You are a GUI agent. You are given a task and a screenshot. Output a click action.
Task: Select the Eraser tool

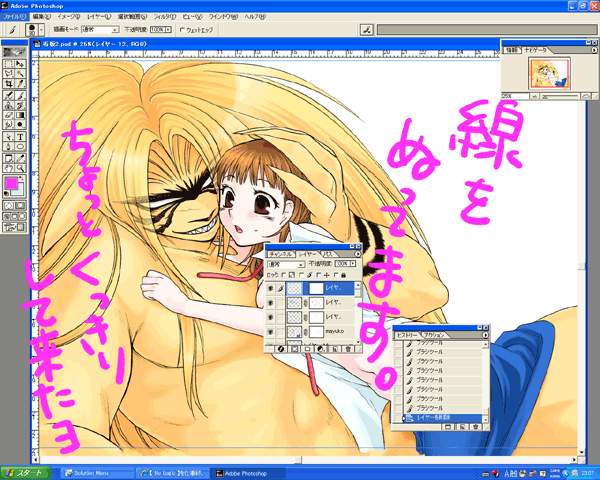(9, 115)
